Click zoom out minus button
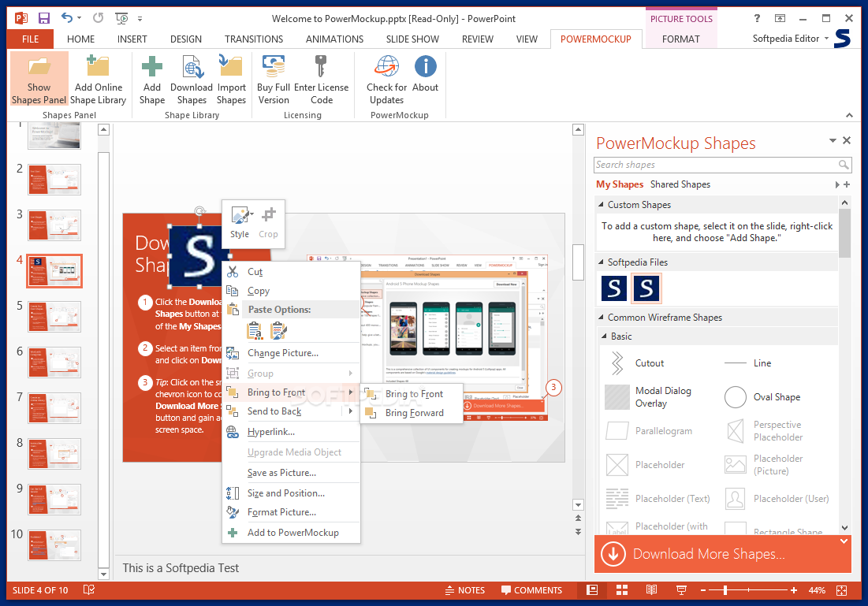 point(703,590)
